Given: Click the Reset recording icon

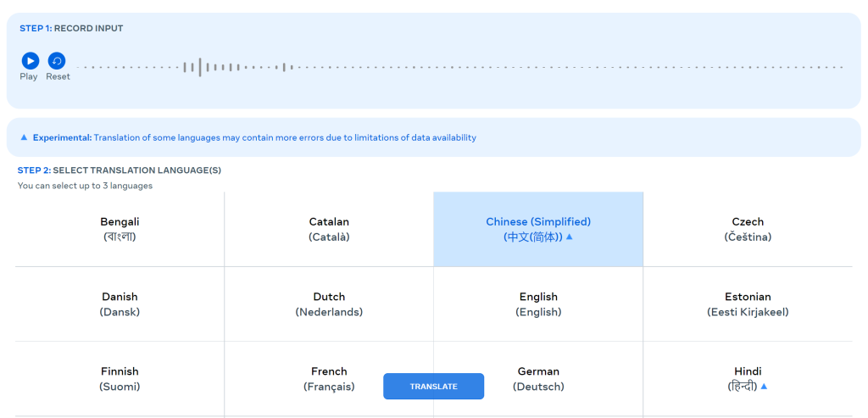Looking at the screenshot, I should click(x=57, y=61).
